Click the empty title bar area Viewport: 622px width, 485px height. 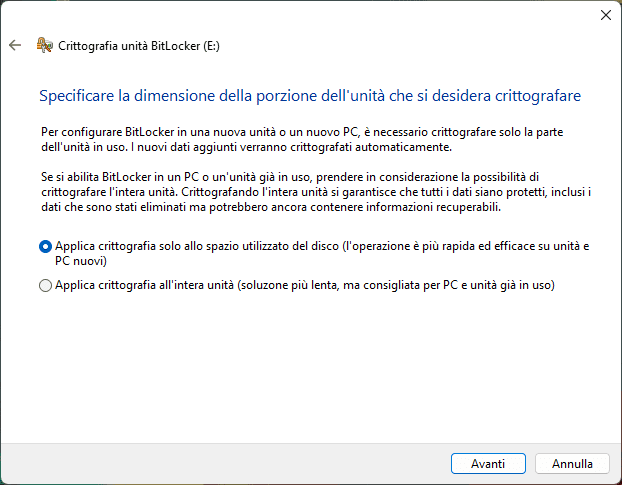point(300,15)
